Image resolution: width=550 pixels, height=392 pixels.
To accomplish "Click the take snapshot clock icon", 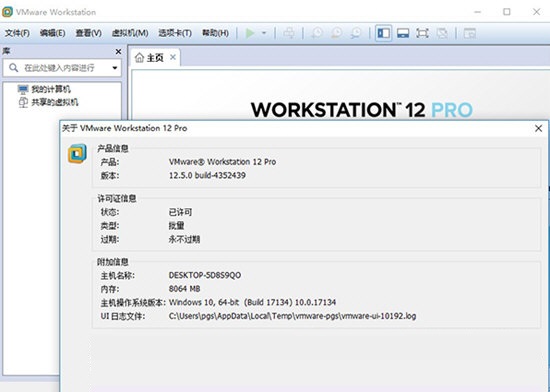I will click(x=317, y=33).
